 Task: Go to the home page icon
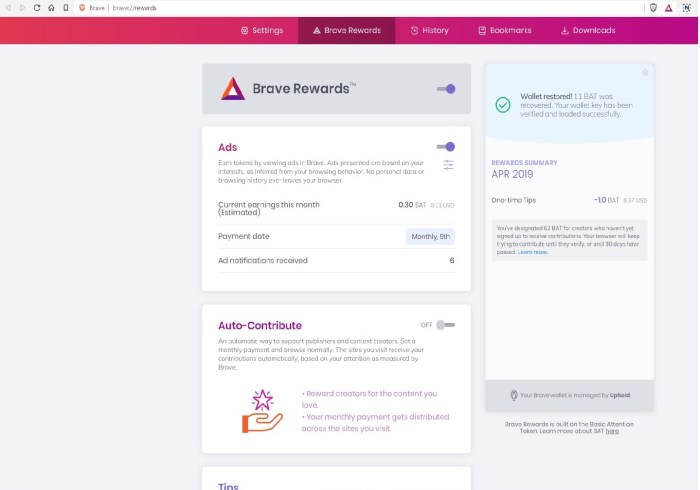51,8
